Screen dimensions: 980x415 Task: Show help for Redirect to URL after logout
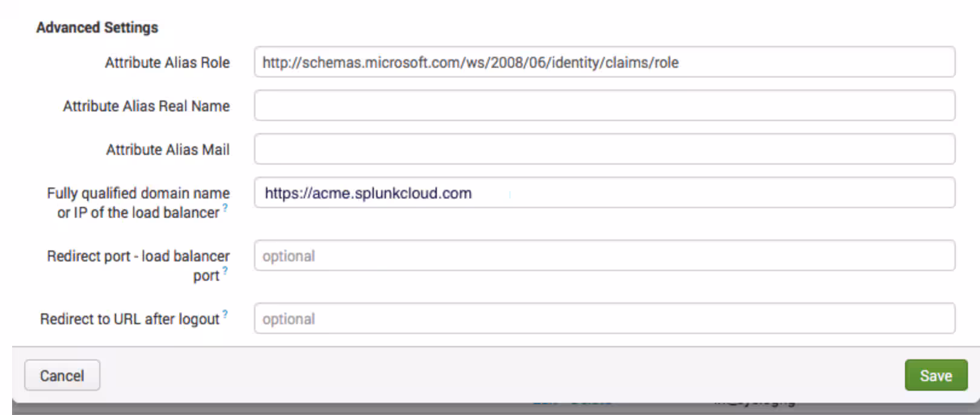point(225,314)
